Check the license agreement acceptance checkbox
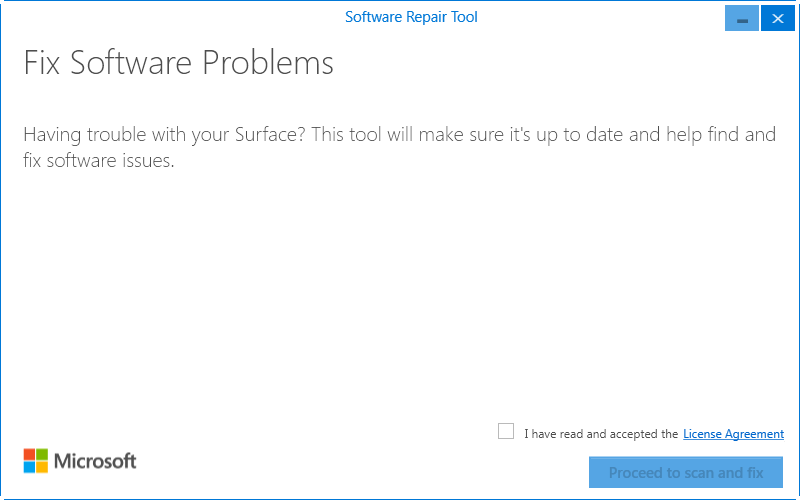 coord(506,432)
